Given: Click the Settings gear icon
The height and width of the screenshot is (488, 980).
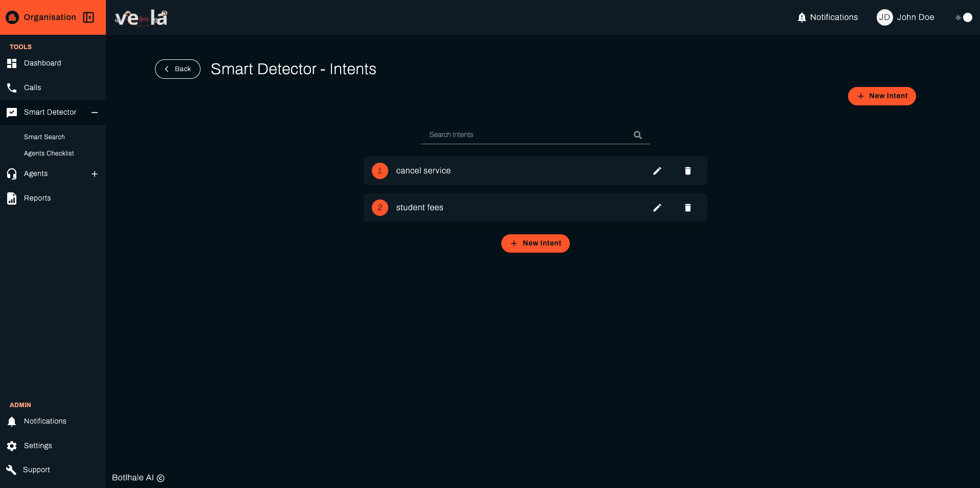Looking at the screenshot, I should pos(12,446).
